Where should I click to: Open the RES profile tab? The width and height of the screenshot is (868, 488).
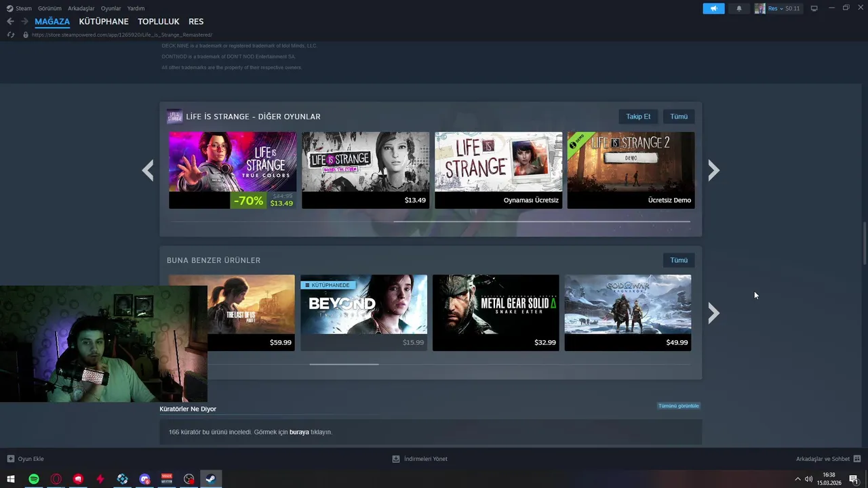[x=196, y=22]
